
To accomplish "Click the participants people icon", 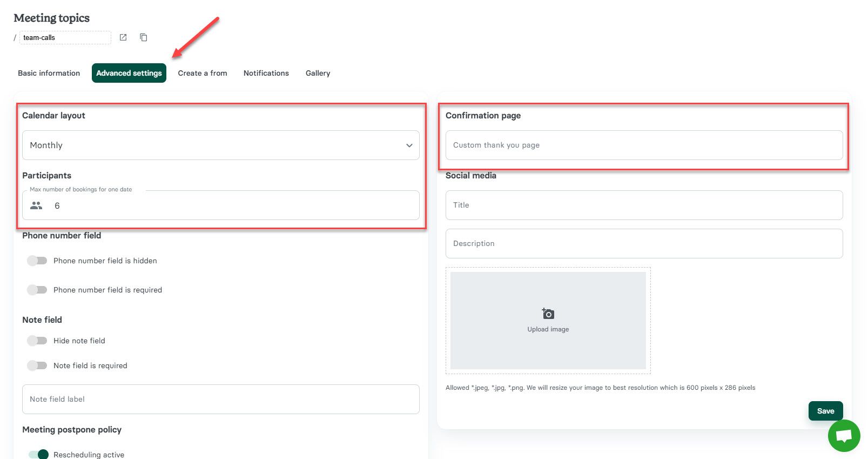I will (36, 205).
